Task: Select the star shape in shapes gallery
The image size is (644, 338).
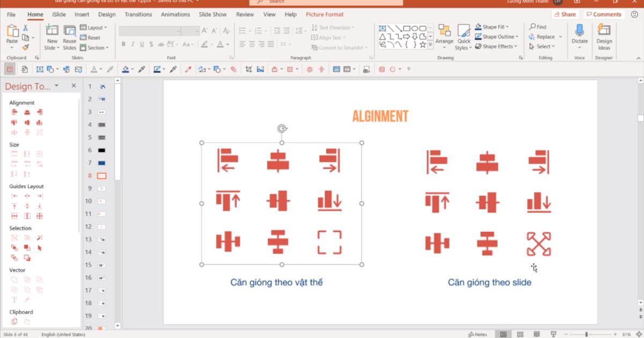Action: [x=423, y=45]
